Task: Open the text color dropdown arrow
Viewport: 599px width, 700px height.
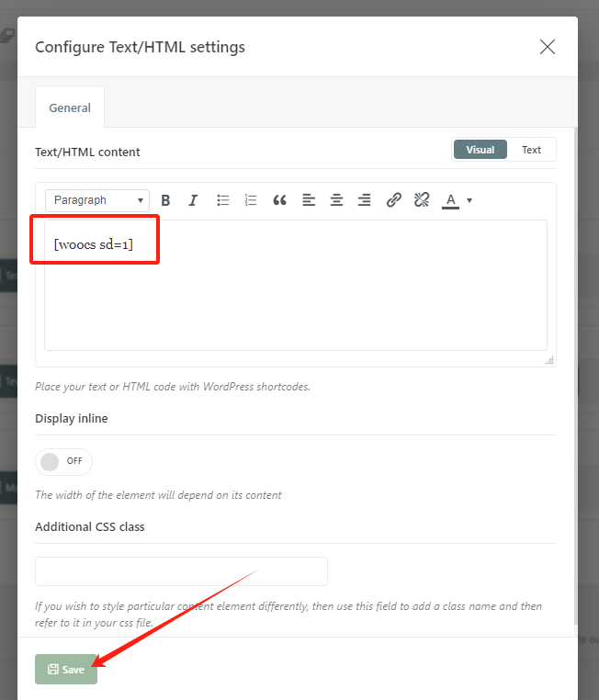Action: click(469, 200)
